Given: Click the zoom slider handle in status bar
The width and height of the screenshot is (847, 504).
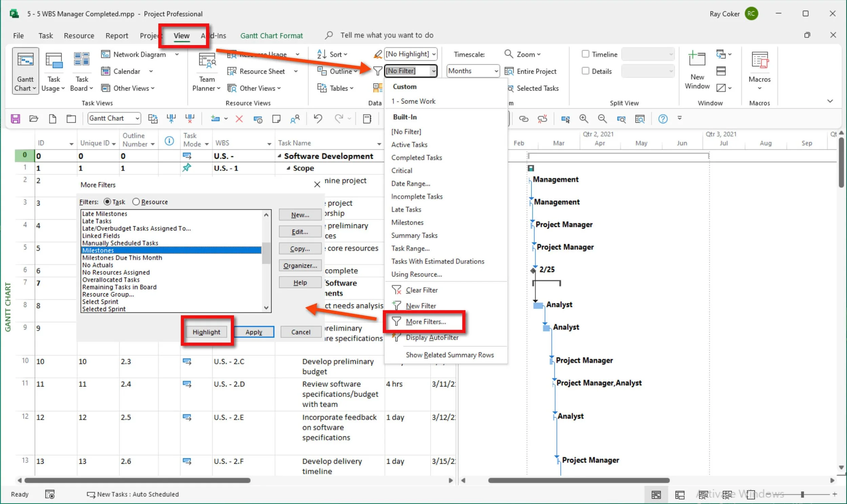Looking at the screenshot, I should [x=802, y=495].
